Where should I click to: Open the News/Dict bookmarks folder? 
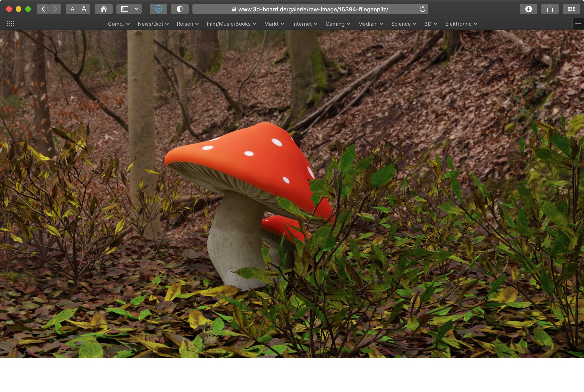pyautogui.click(x=153, y=24)
